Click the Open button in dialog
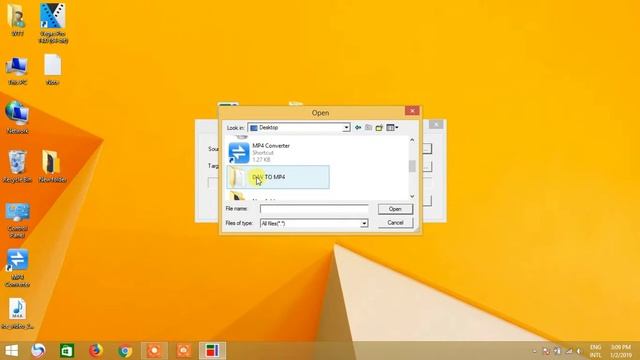This screenshot has height=360, width=640. [x=395, y=209]
